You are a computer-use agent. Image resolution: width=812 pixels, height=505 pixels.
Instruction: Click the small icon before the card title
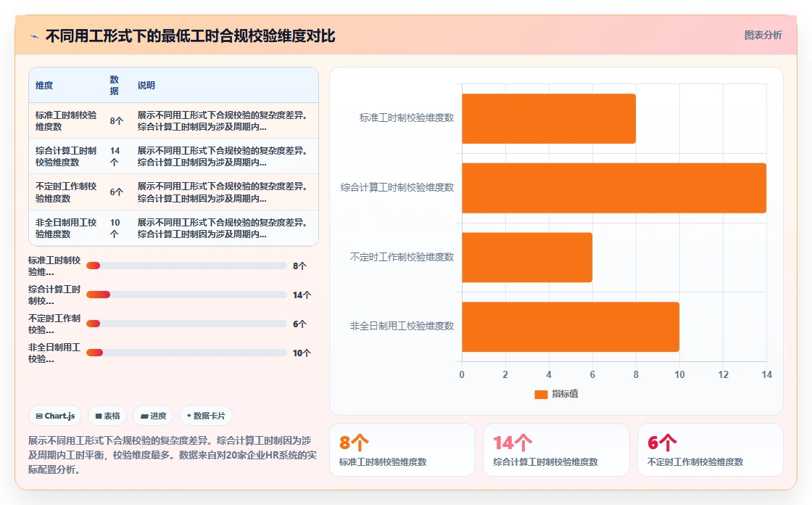click(34, 36)
